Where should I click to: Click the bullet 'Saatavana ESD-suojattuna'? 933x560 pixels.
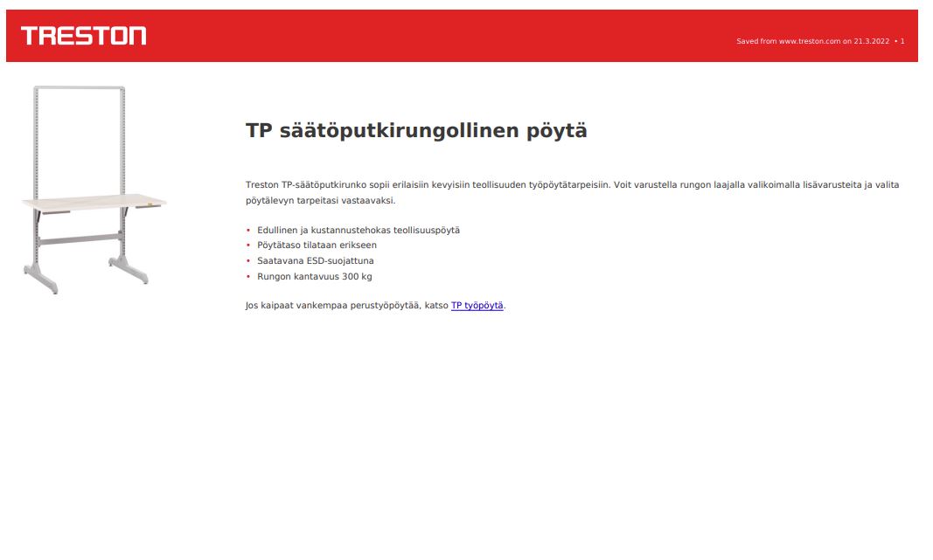316,261
